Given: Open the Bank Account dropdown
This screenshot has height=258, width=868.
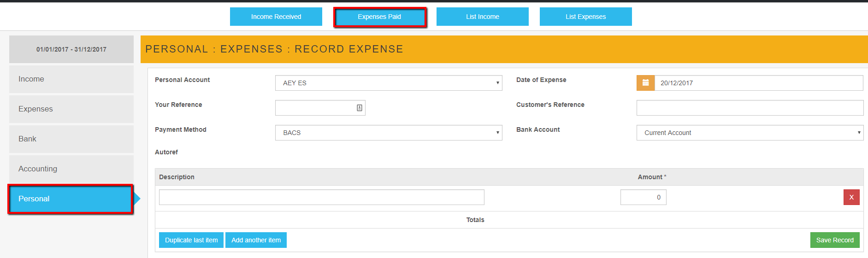Looking at the screenshot, I should click(x=750, y=133).
